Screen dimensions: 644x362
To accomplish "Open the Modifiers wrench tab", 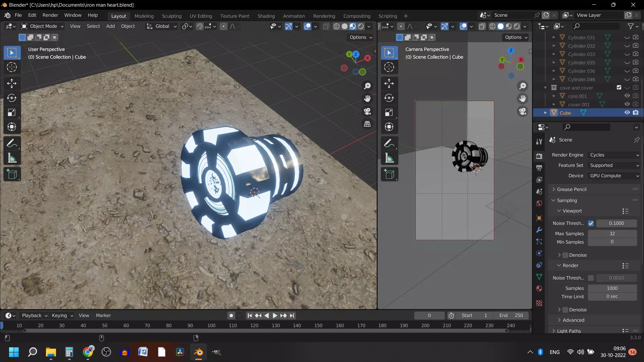I will tap(539, 230).
